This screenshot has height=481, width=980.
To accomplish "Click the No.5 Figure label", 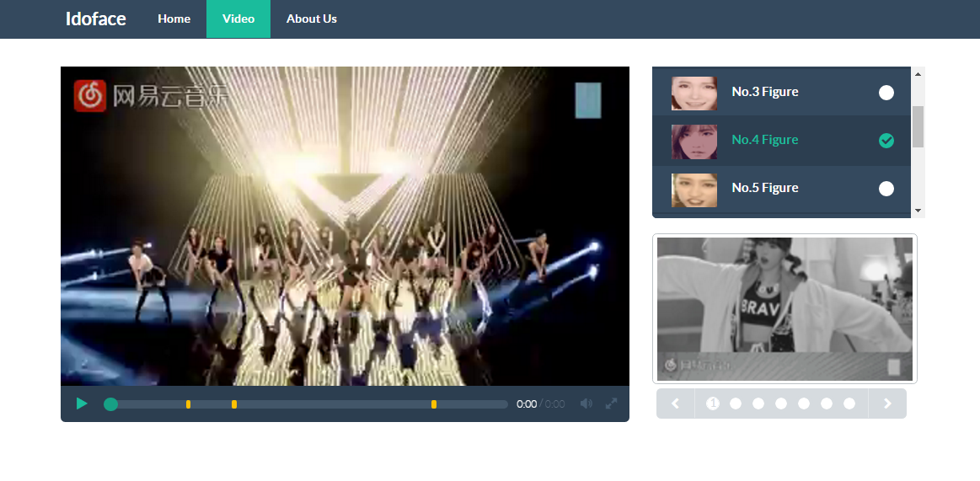I will pos(765,188).
